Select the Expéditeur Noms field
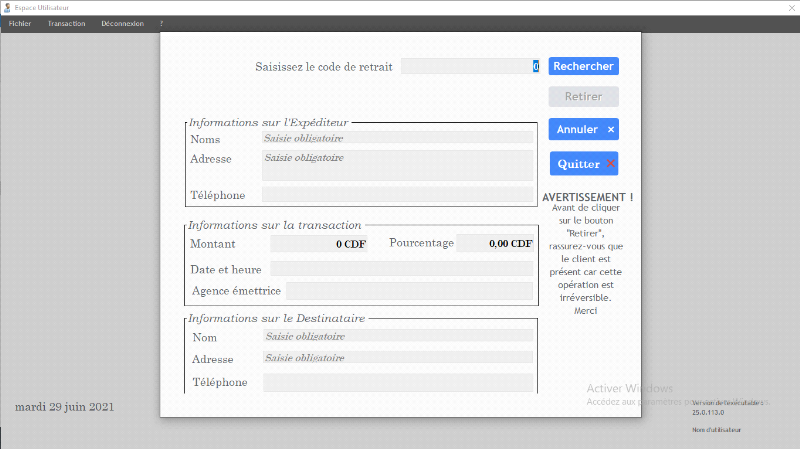Image resolution: width=800 pixels, height=449 pixels. click(x=397, y=138)
